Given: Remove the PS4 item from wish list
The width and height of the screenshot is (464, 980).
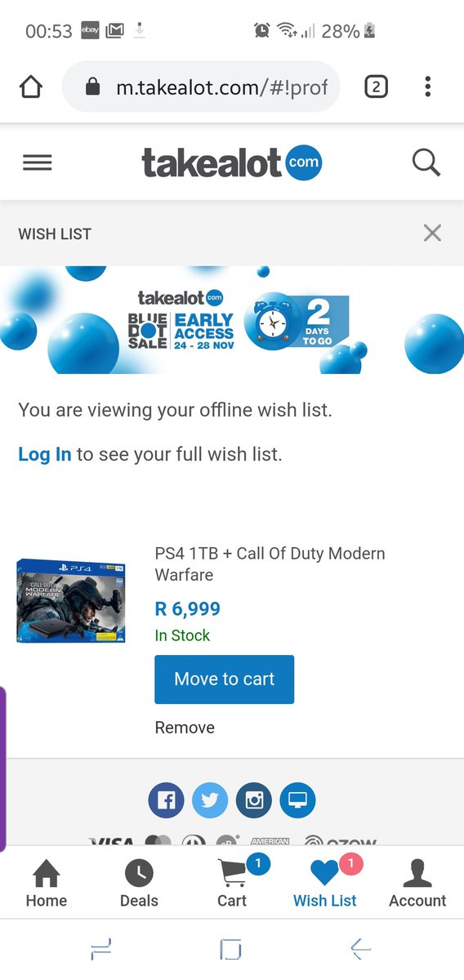Looking at the screenshot, I should coord(185,728).
